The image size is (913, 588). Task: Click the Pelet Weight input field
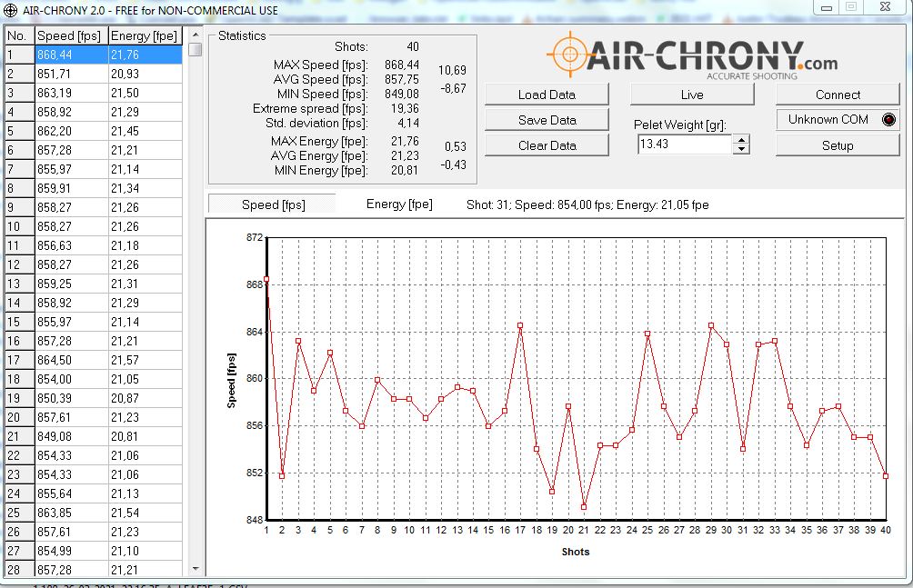(684, 144)
